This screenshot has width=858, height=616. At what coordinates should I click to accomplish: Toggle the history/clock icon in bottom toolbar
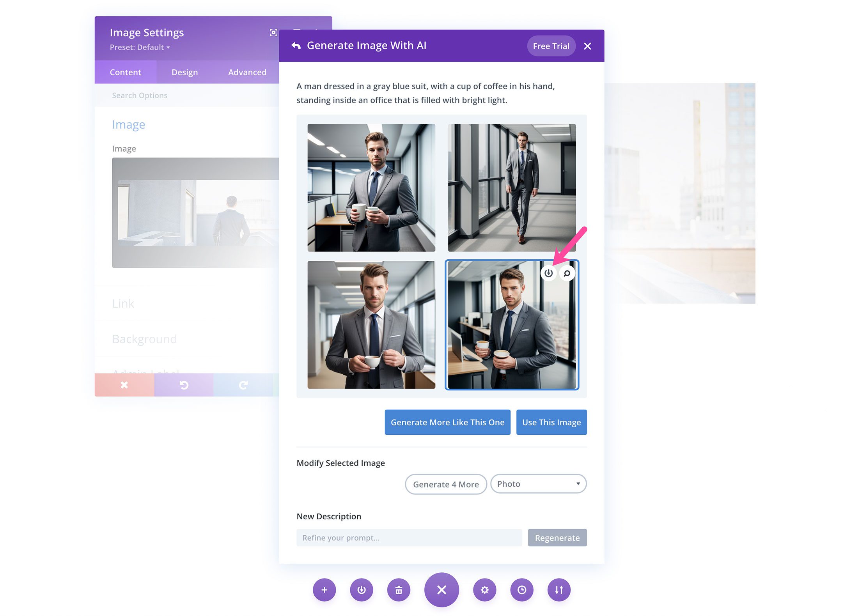[521, 589]
